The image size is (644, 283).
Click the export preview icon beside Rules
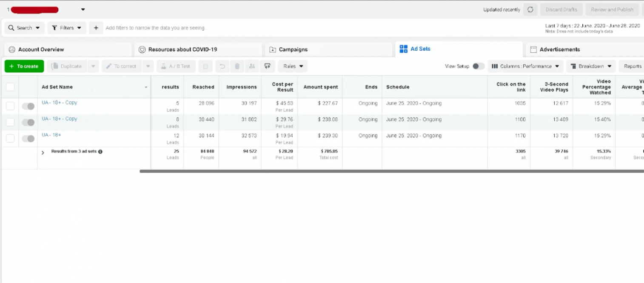tap(267, 66)
